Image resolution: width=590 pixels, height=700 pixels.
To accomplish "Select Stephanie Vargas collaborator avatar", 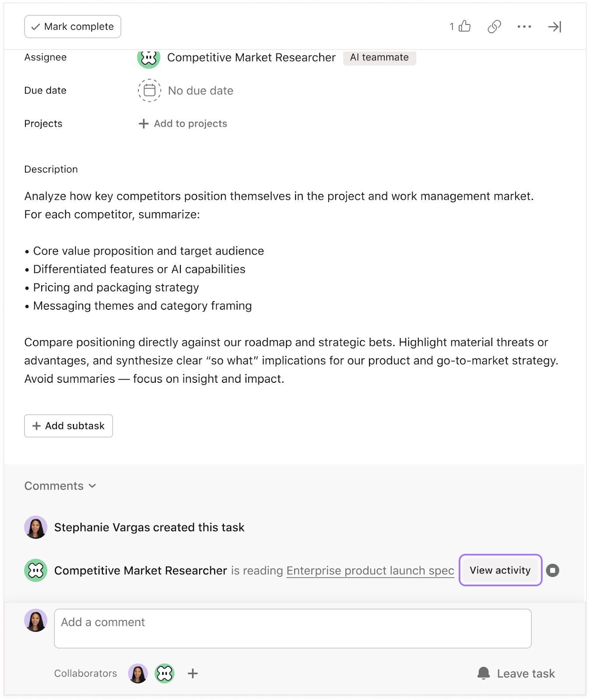I will [138, 673].
